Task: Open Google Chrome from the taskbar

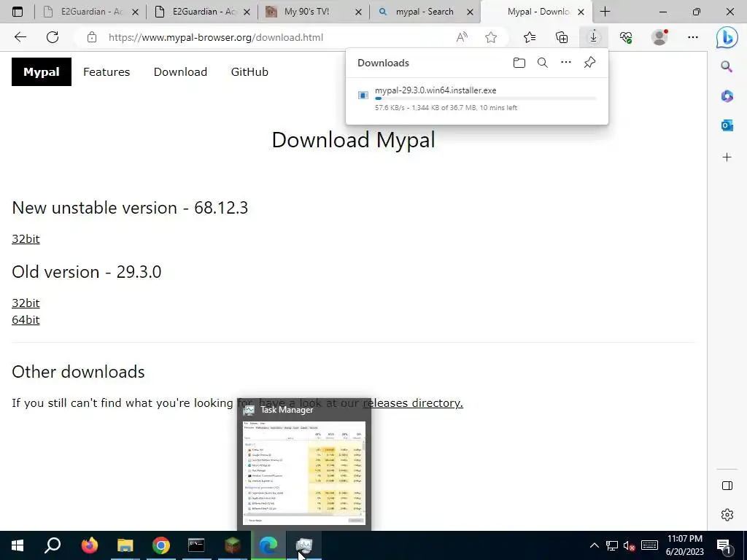Action: (x=161, y=545)
